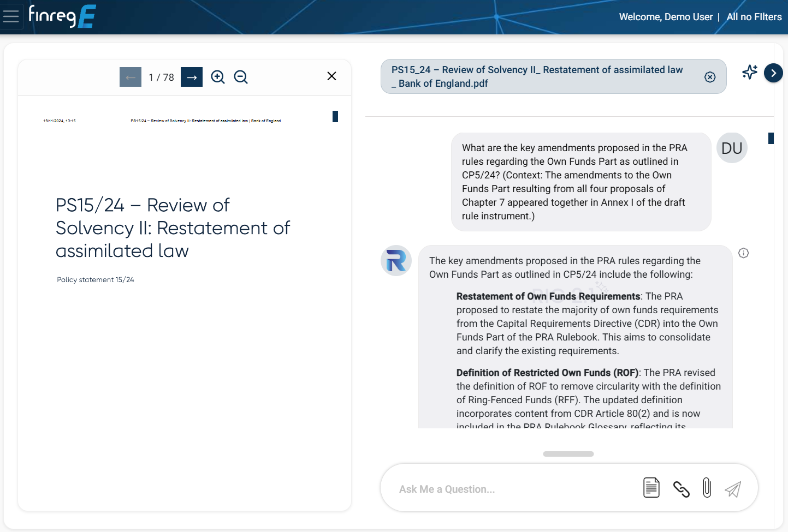Click the Welcome, Demo User label
Screen dimensions: 788x532
(666, 17)
